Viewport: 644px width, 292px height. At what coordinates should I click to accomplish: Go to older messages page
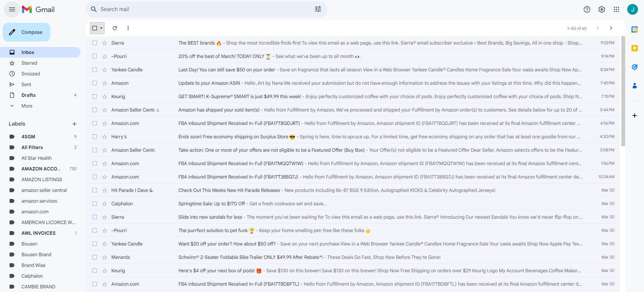[x=611, y=28]
